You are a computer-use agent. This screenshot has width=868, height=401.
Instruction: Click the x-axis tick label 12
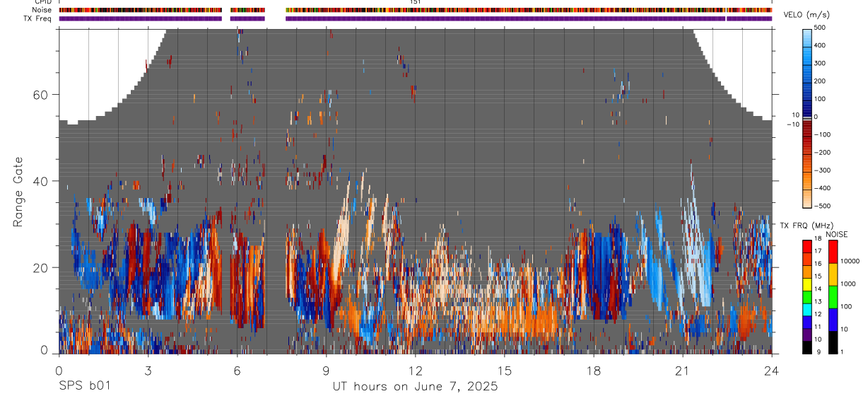(x=415, y=369)
